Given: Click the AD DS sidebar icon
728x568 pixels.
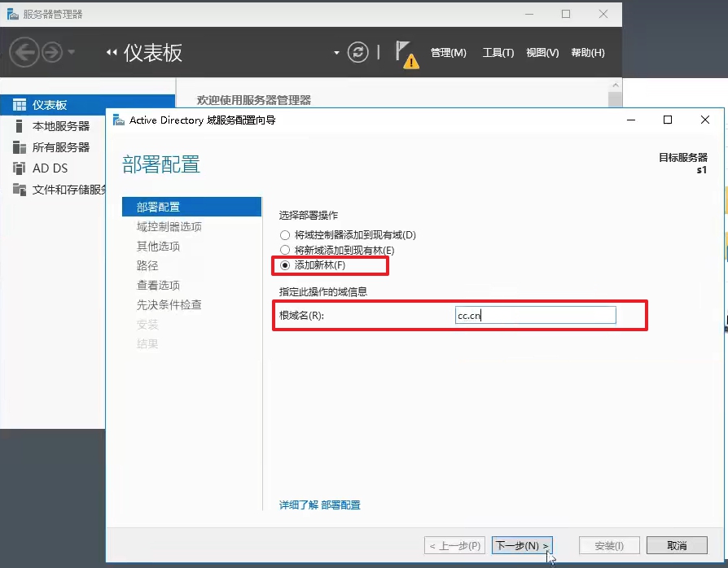Looking at the screenshot, I should pos(19,168).
